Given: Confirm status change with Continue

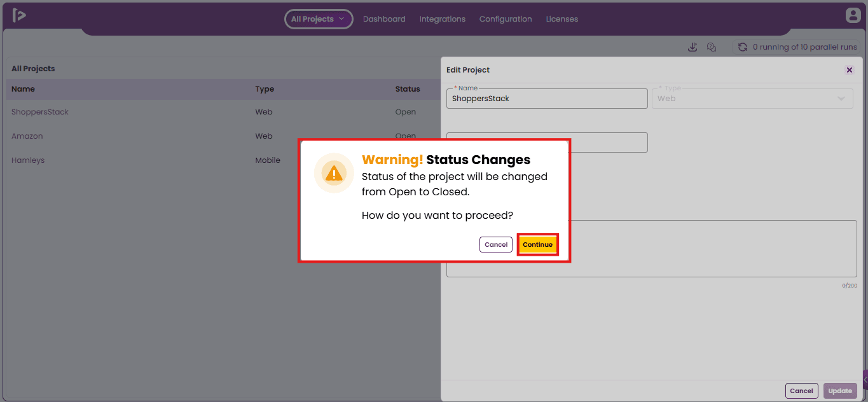Looking at the screenshot, I should coord(538,245).
